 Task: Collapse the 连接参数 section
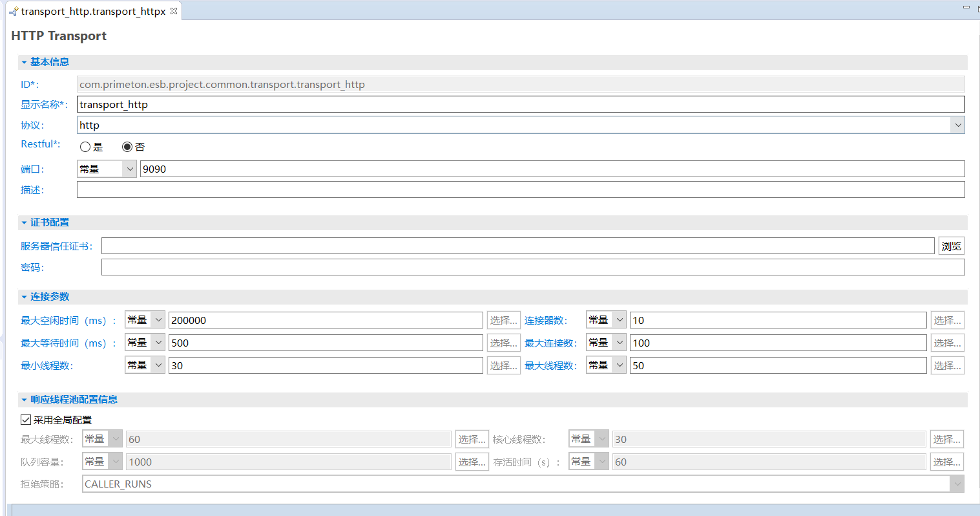24,297
